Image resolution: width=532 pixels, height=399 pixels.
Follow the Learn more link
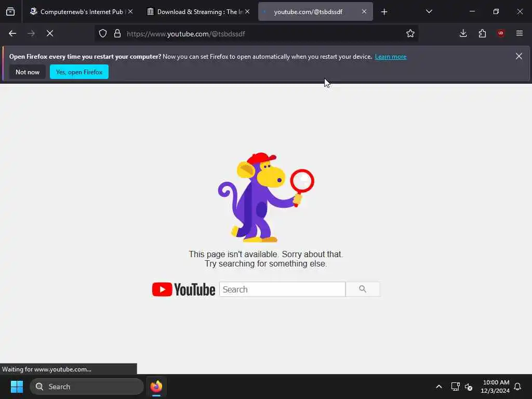click(391, 57)
